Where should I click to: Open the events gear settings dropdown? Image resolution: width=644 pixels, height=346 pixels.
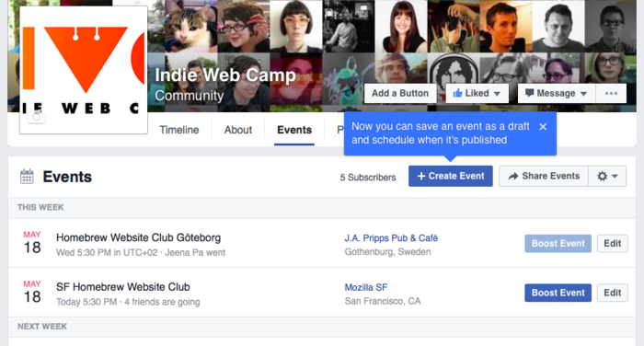click(x=607, y=177)
